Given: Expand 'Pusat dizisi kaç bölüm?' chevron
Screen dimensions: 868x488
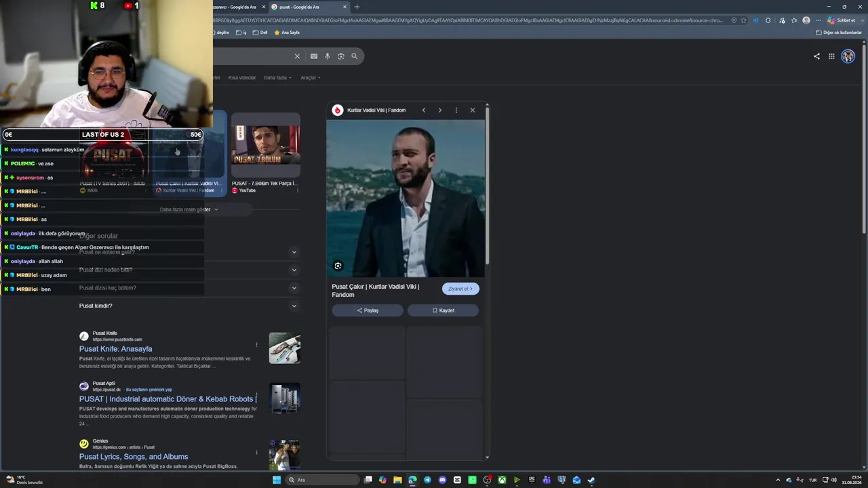Looking at the screenshot, I should 294,288.
